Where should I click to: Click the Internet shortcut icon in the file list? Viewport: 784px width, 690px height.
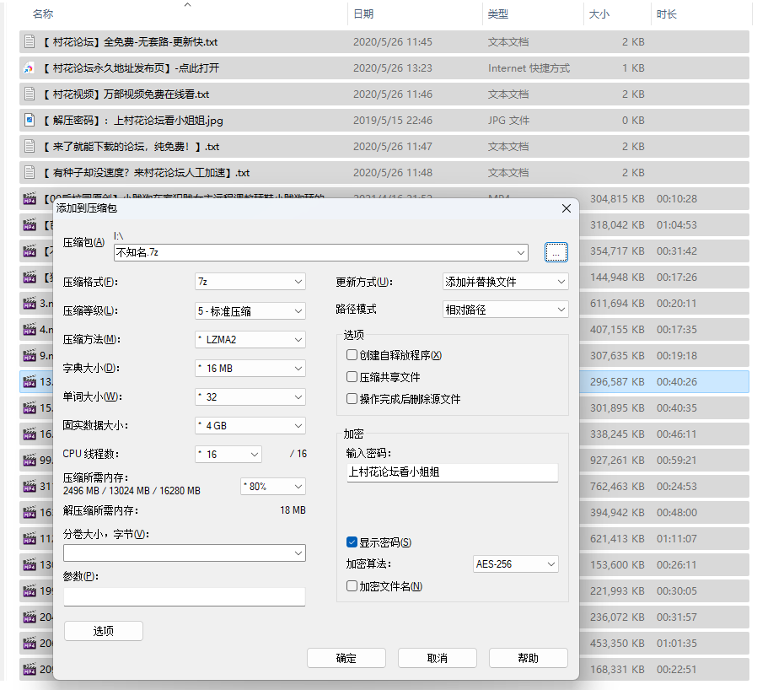click(x=30, y=67)
